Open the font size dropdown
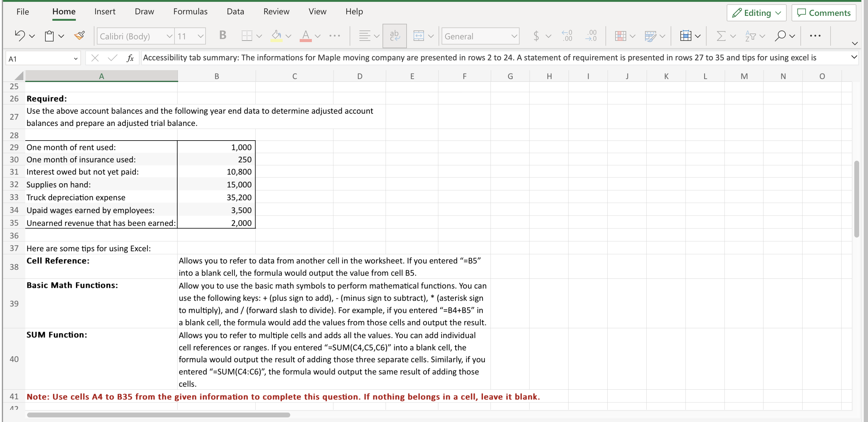This screenshot has height=422, width=868. (200, 36)
